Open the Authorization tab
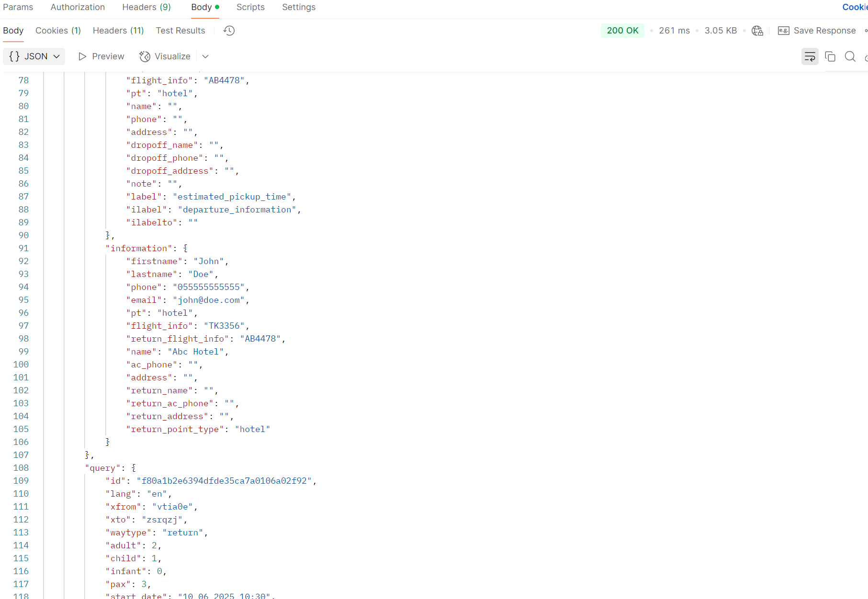The width and height of the screenshot is (868, 599). coord(78,7)
